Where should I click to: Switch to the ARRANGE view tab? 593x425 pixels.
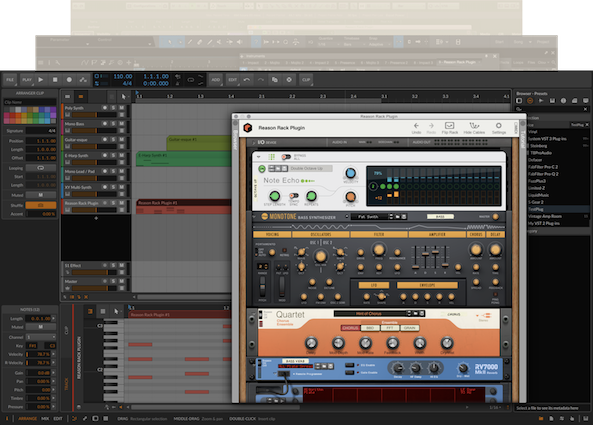point(28,419)
